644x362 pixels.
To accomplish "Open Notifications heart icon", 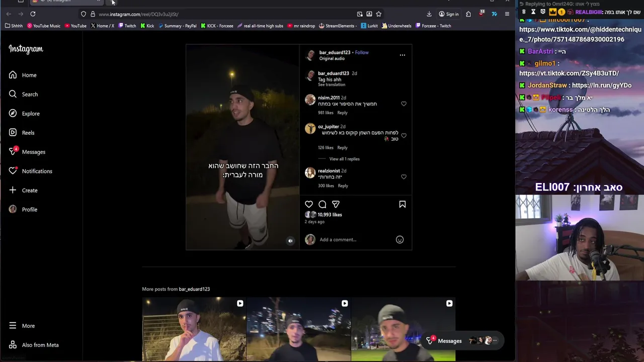I will click(13, 171).
